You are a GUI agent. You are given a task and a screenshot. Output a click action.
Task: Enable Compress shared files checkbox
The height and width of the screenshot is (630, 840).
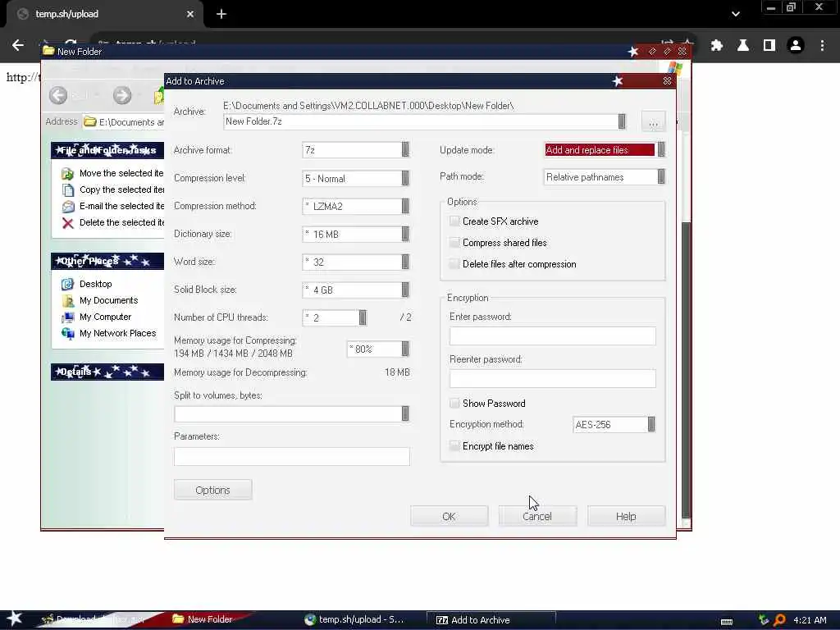[x=454, y=243]
